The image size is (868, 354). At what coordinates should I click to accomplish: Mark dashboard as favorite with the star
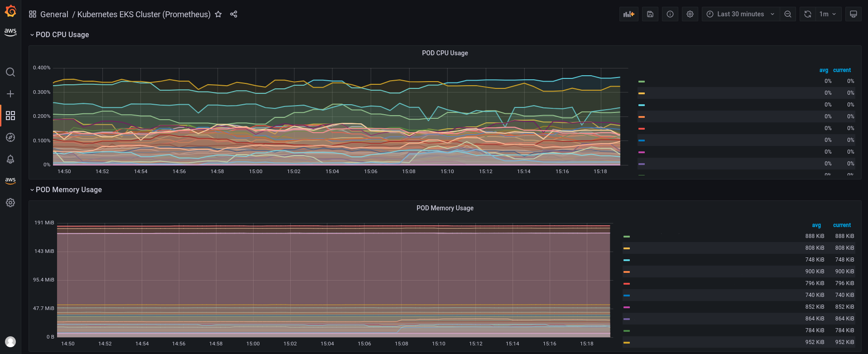tap(218, 14)
